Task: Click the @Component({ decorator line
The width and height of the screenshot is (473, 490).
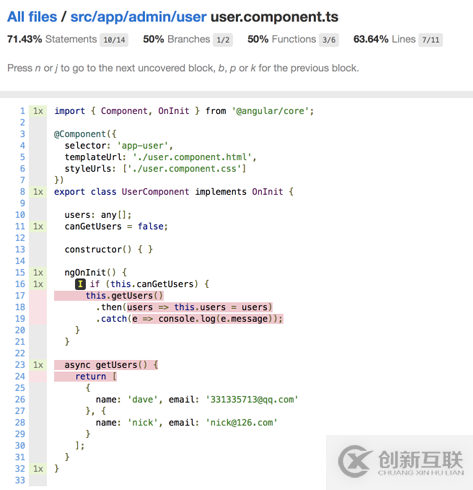Action: pyautogui.click(x=85, y=134)
